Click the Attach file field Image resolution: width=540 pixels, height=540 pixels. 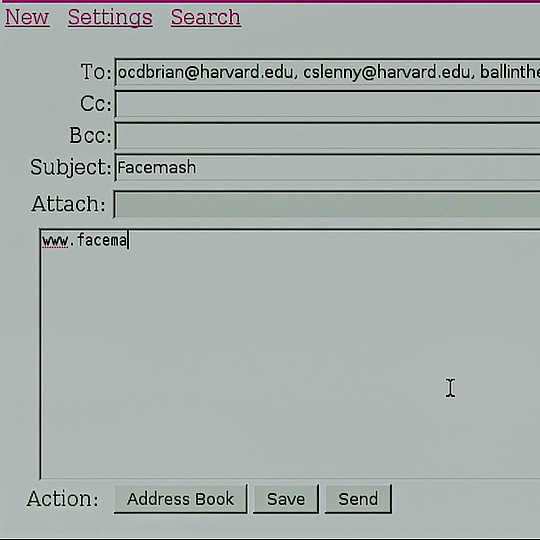tap(326, 204)
